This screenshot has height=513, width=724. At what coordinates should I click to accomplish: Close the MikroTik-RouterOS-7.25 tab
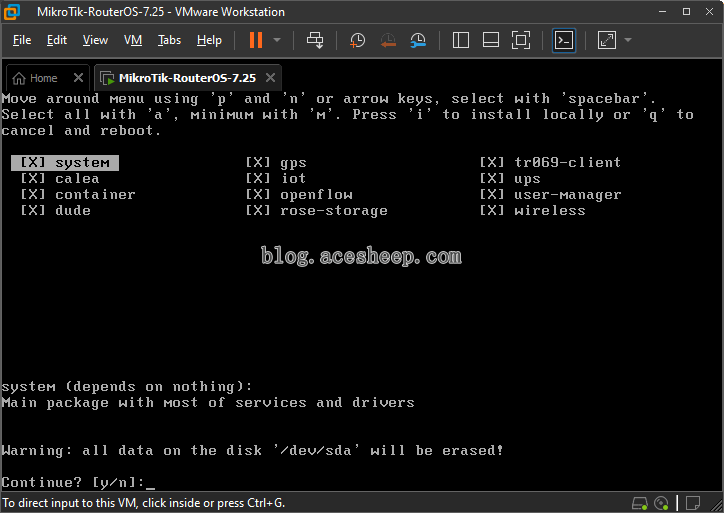(x=271, y=78)
